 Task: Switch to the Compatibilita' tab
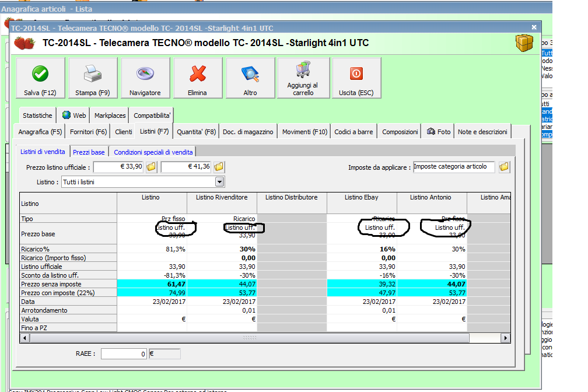pos(152,116)
